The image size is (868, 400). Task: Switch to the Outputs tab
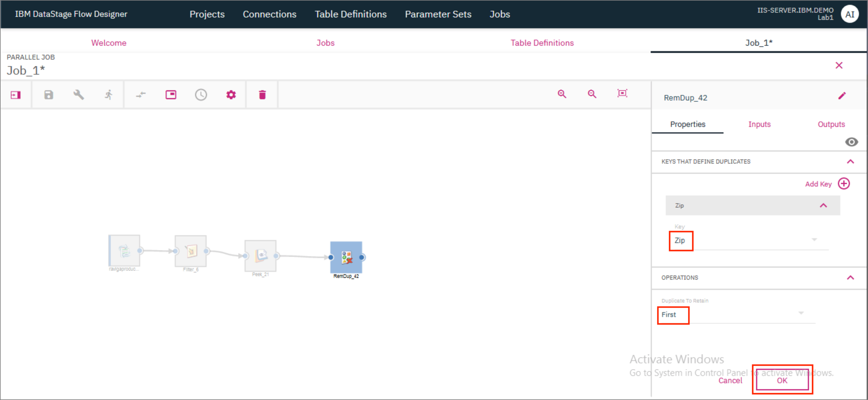coord(831,124)
